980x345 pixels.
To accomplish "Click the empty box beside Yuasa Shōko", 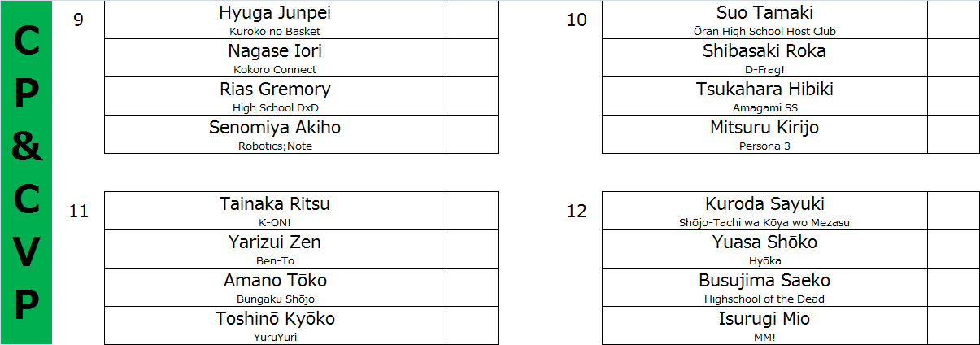I will coord(953,249).
